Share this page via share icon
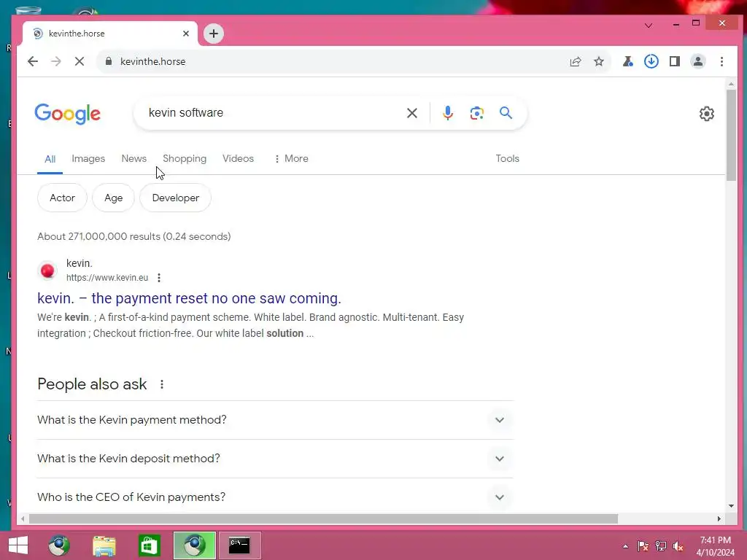 [x=576, y=61]
